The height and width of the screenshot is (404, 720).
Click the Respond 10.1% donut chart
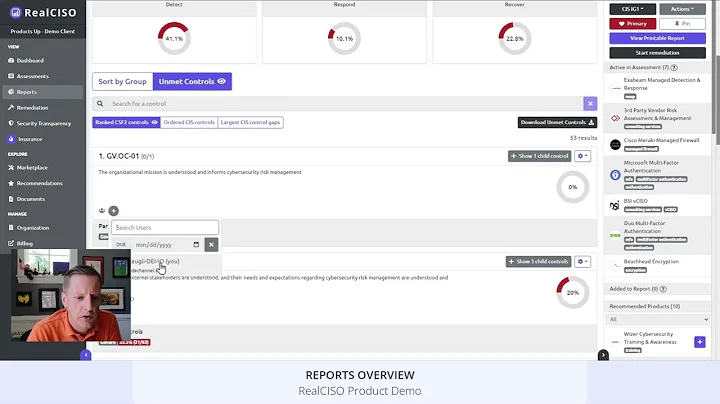344,39
